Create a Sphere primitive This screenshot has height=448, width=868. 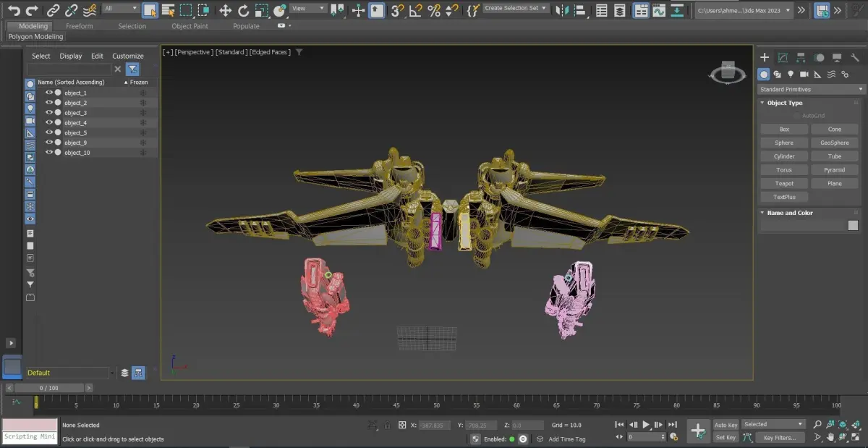coord(784,143)
